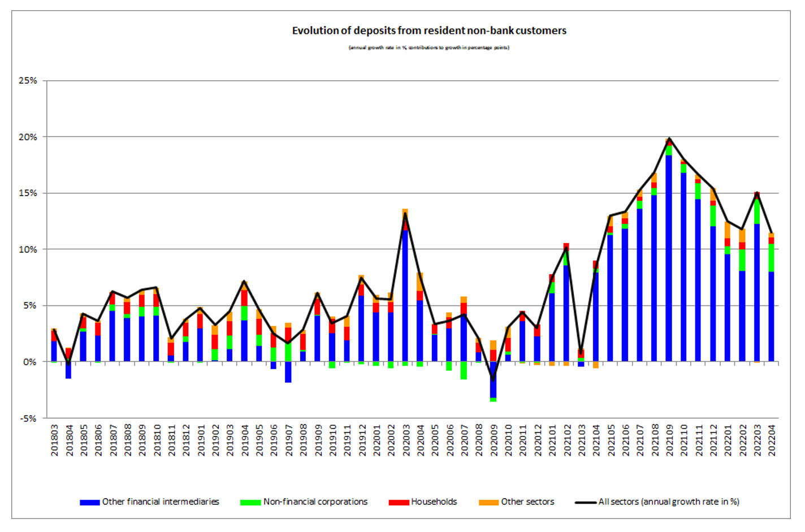Select the green Non-financial corporations legend swatch
This screenshot has height=532, width=805.
[250, 502]
